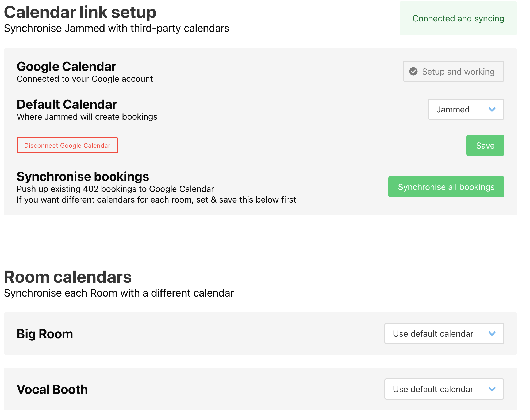Click the Setup and working status button
530x420 pixels.
click(x=453, y=71)
